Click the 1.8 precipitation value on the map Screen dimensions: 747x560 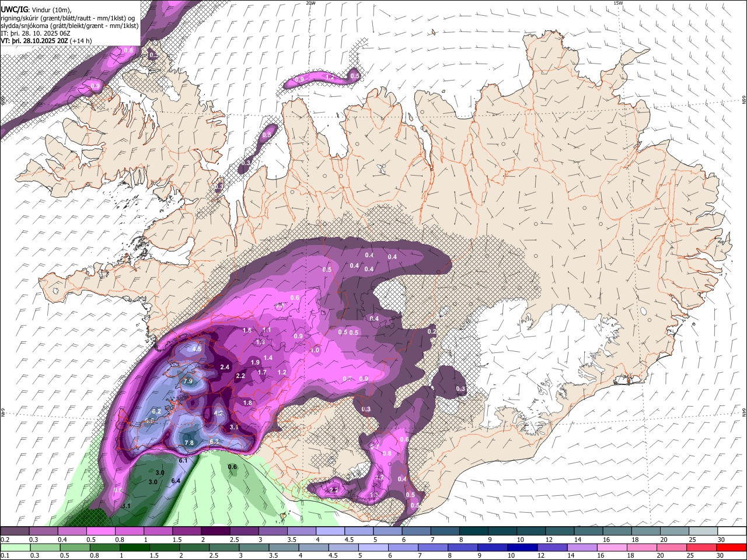point(247,402)
